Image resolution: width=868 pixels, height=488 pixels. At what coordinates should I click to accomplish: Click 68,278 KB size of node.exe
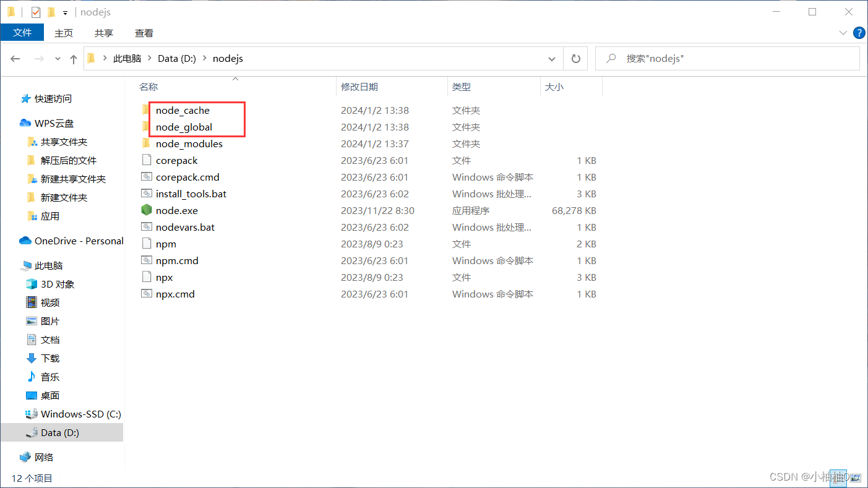tap(574, 210)
